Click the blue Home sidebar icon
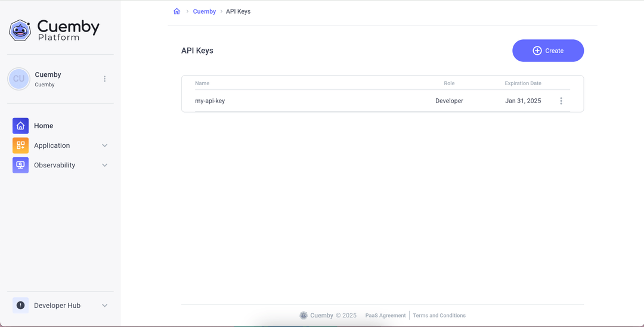Screen dimensions: 644x327 [20, 126]
